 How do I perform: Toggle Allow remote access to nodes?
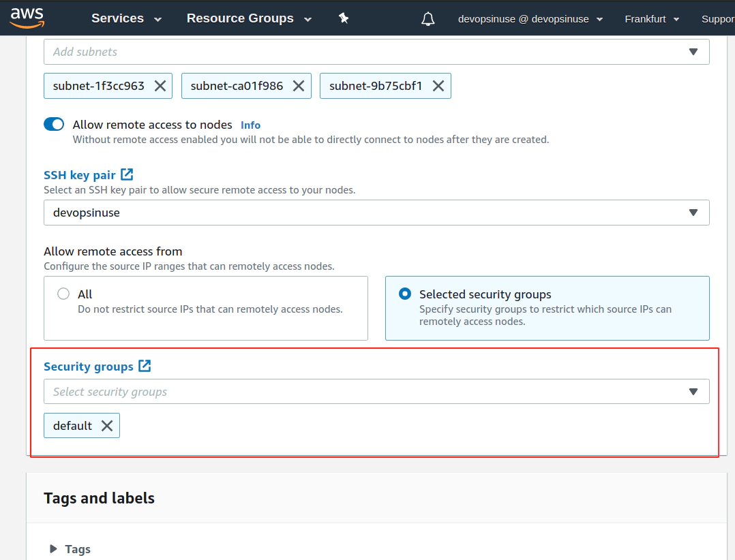54,124
